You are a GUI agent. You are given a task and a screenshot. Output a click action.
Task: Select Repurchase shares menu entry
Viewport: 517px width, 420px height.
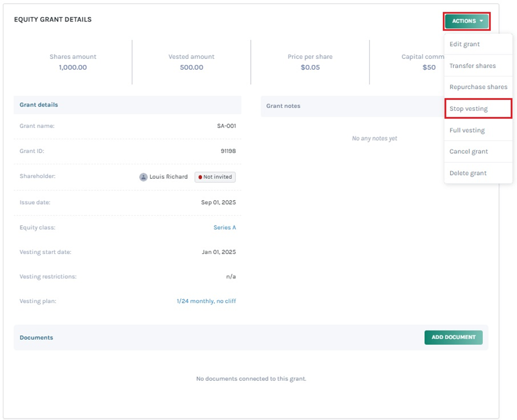coord(478,87)
